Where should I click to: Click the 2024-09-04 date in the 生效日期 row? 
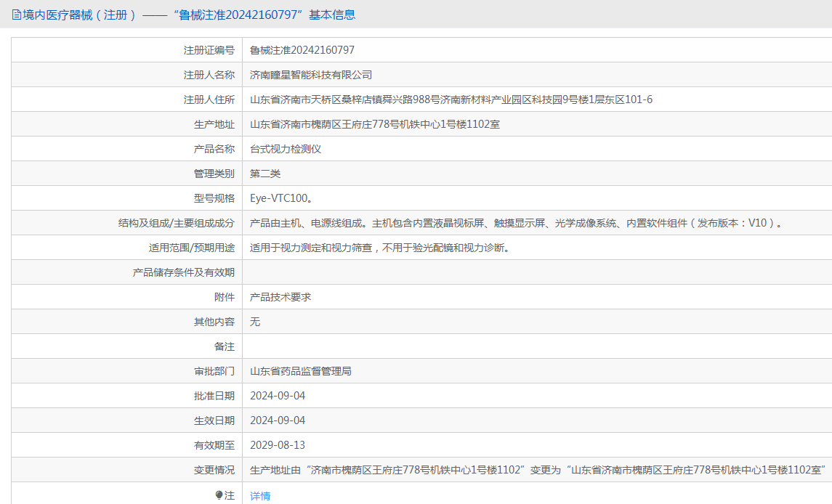coord(278,420)
